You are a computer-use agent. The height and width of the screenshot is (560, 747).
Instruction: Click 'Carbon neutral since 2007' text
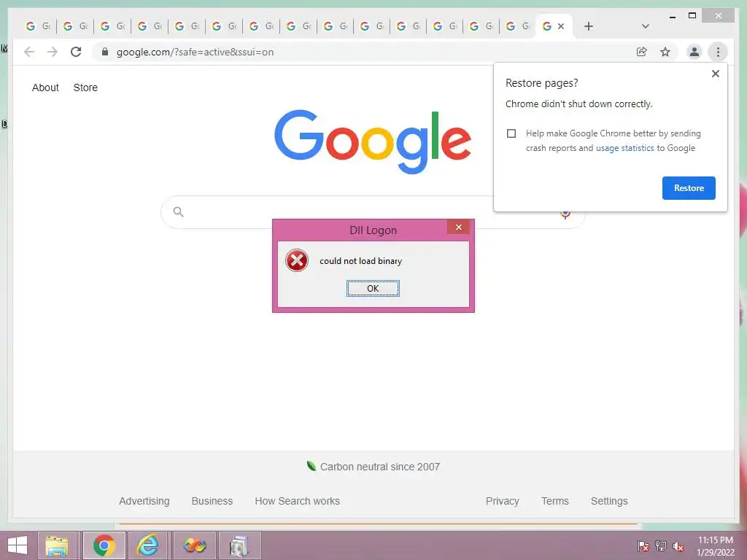[379, 467]
